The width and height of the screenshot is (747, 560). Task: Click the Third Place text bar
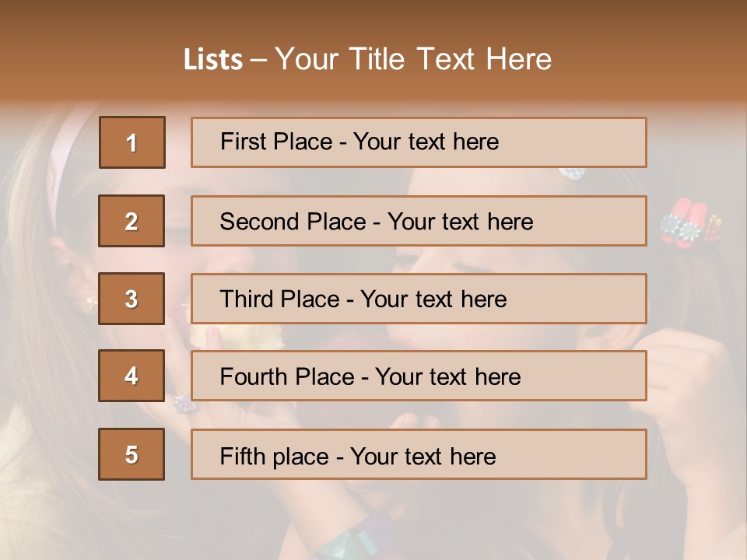click(x=419, y=299)
